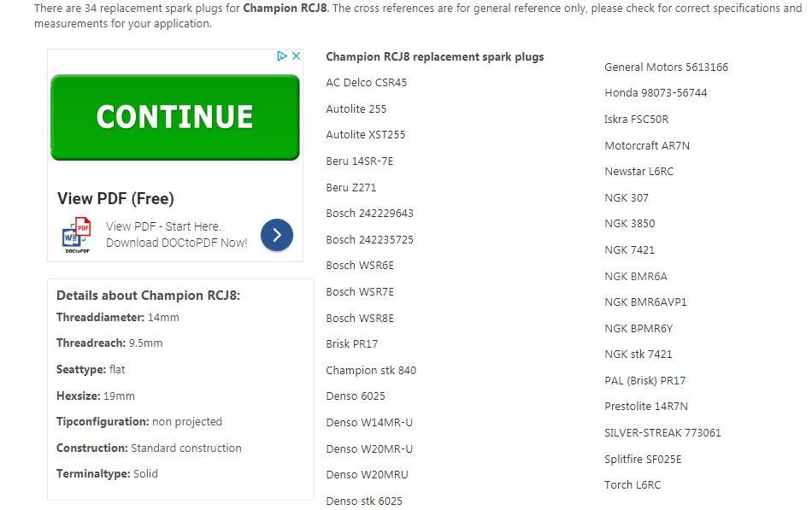Open Honda 98073-56744 spark plug

(x=656, y=93)
